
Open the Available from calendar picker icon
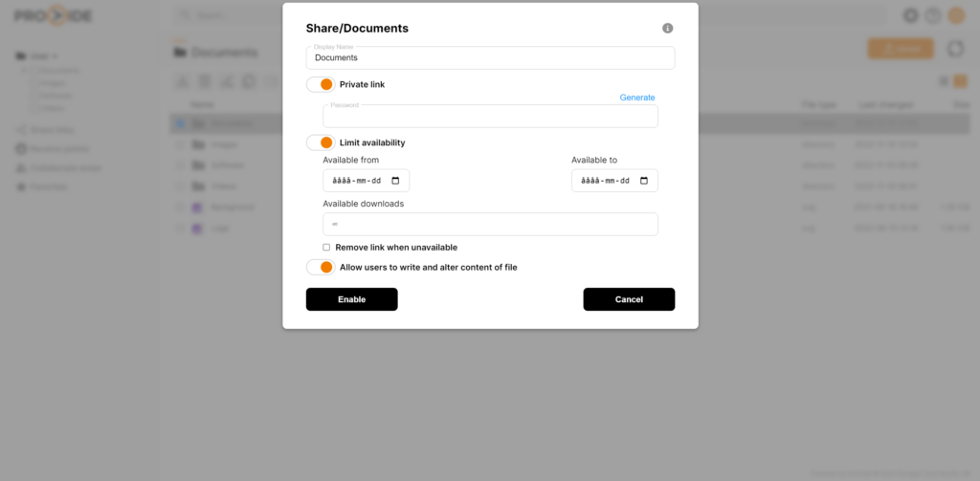(395, 181)
